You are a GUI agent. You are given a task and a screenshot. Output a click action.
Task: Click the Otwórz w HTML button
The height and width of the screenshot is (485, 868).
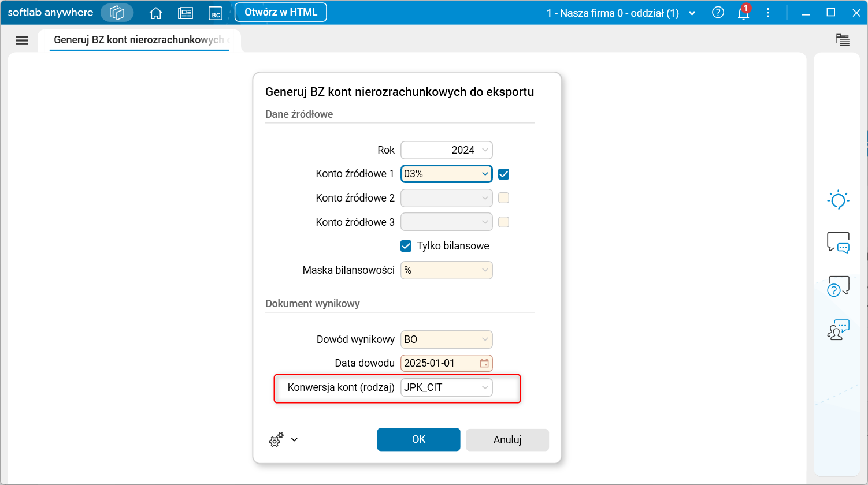pos(280,12)
